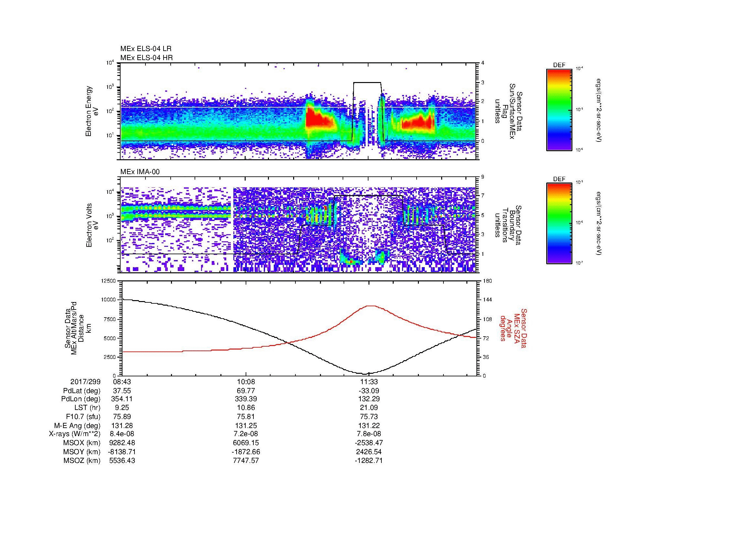Click the 'MSOZ (km)' row label
Image resolution: width=756 pixels, height=534 pixels.
[x=82, y=461]
